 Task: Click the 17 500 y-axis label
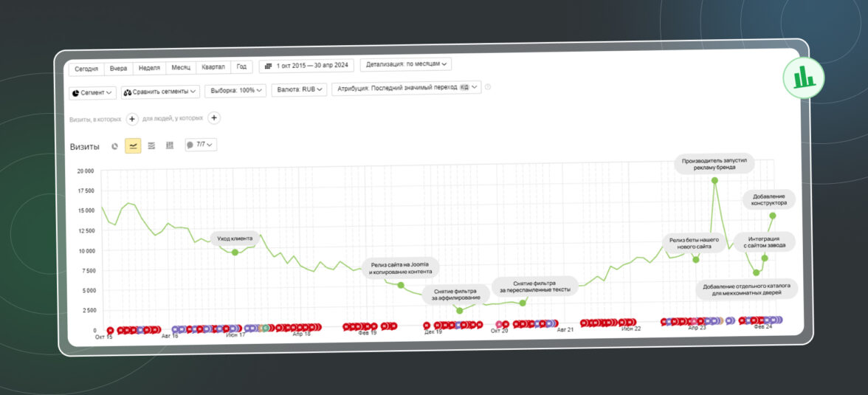point(86,191)
